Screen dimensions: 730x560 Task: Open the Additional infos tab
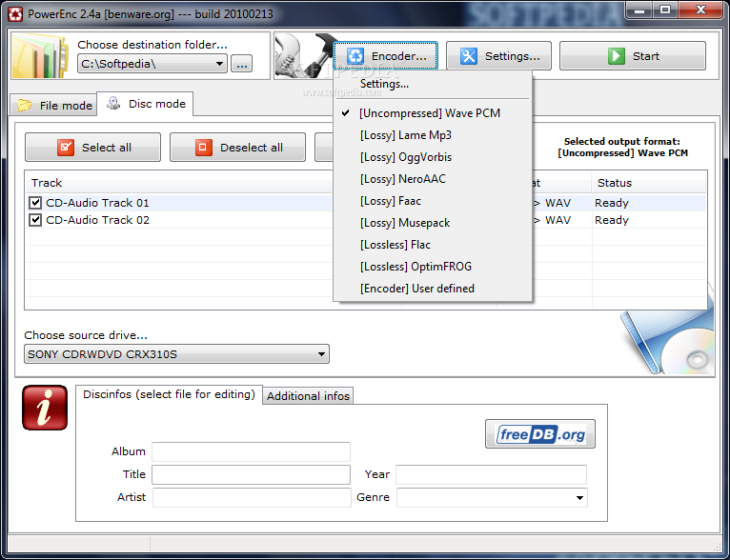point(308,396)
